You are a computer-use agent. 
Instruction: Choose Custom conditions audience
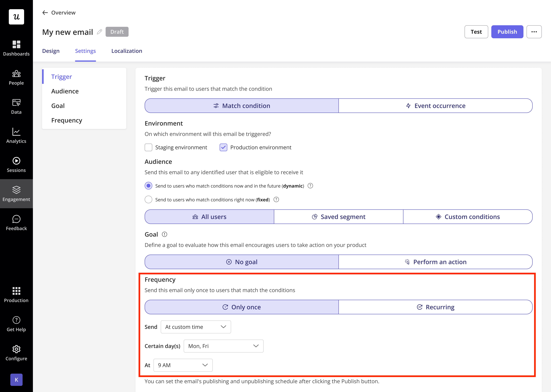468,217
